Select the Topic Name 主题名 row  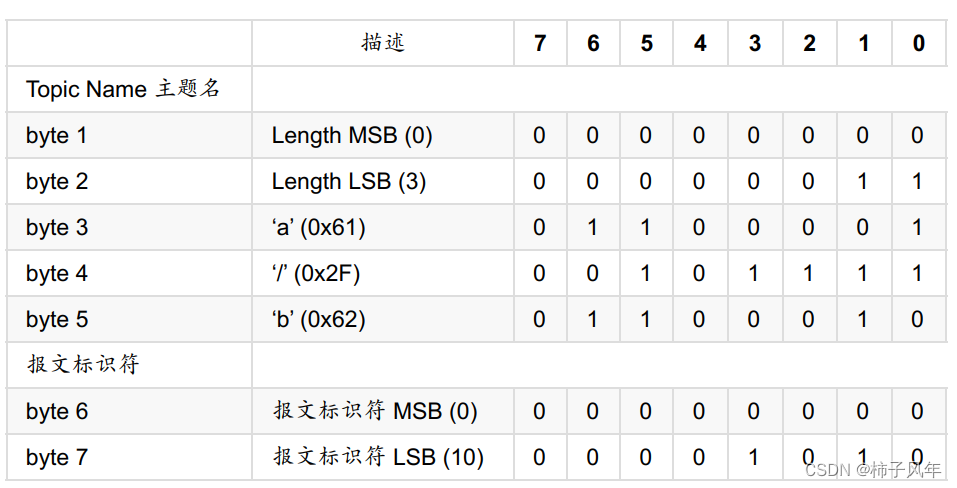[x=122, y=89]
